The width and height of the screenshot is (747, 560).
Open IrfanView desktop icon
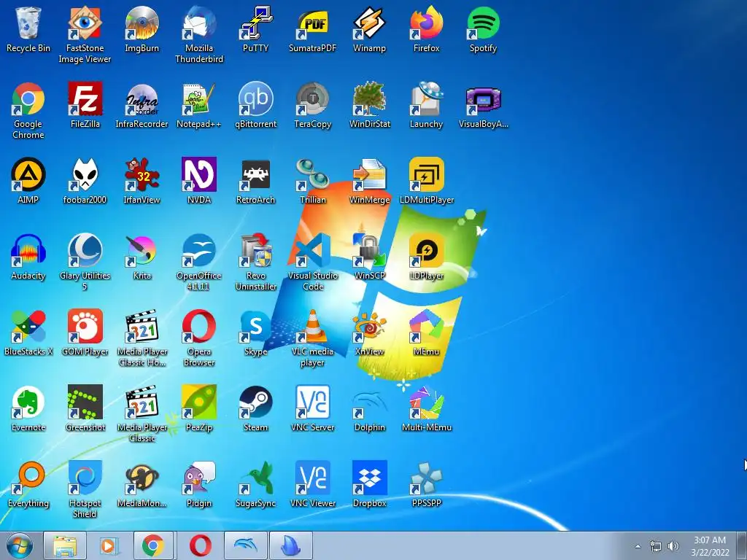pyautogui.click(x=142, y=175)
